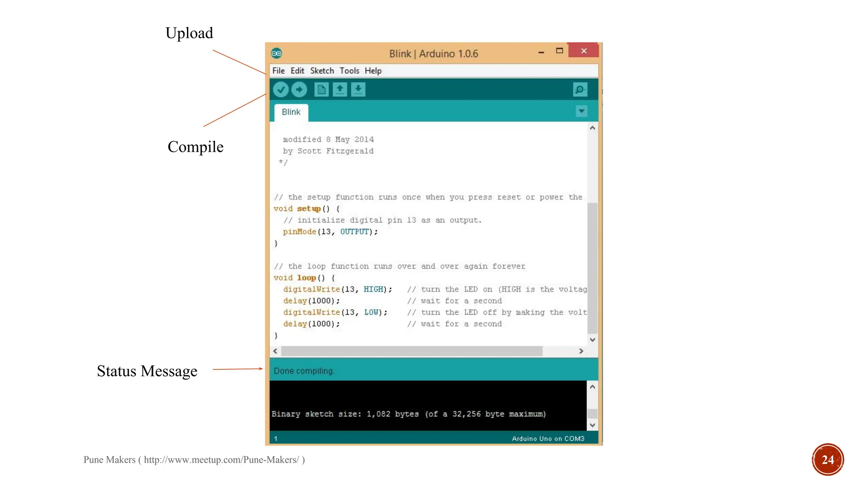Open the Serial Monitor magnifier icon

tap(580, 89)
